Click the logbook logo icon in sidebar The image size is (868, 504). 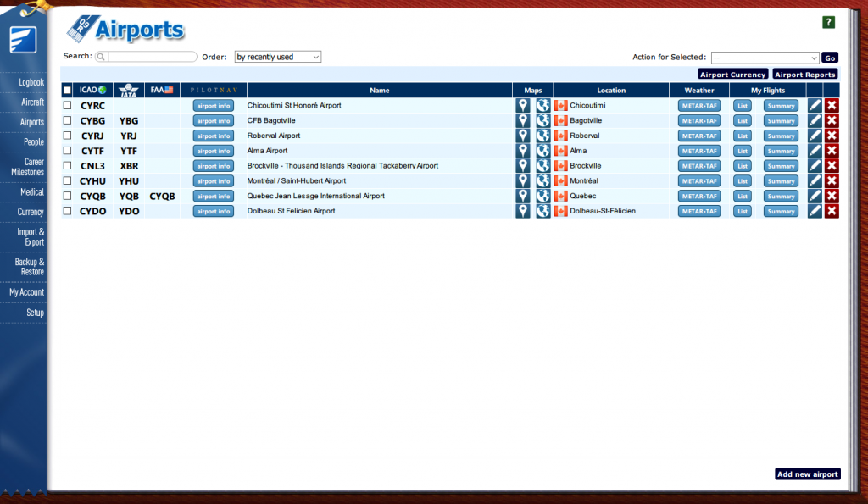[x=22, y=40]
